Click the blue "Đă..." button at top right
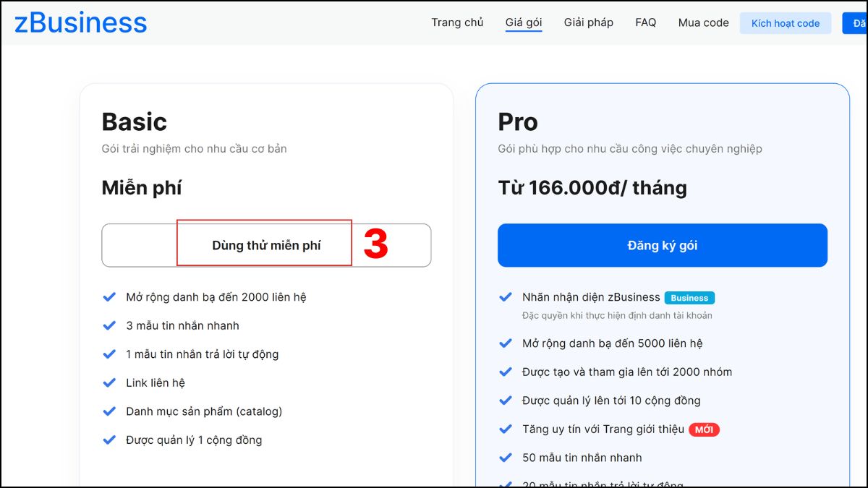This screenshot has height=488, width=868. point(858,23)
